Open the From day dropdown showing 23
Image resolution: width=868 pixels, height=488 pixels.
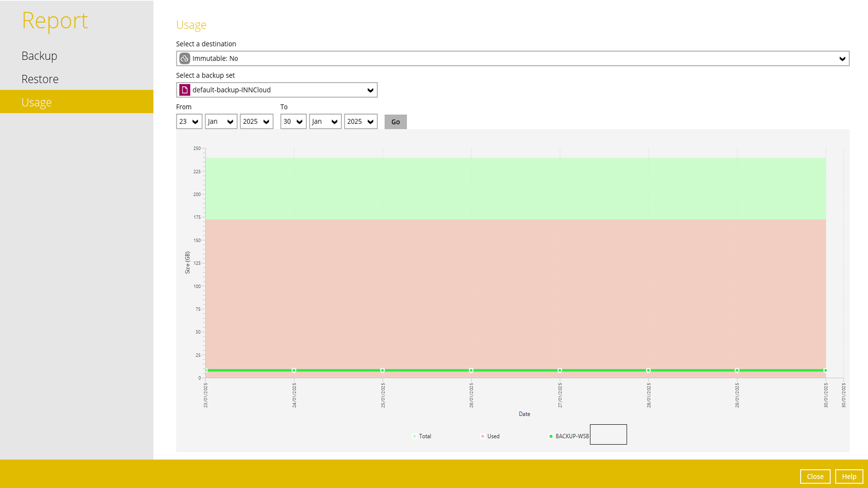pos(189,122)
